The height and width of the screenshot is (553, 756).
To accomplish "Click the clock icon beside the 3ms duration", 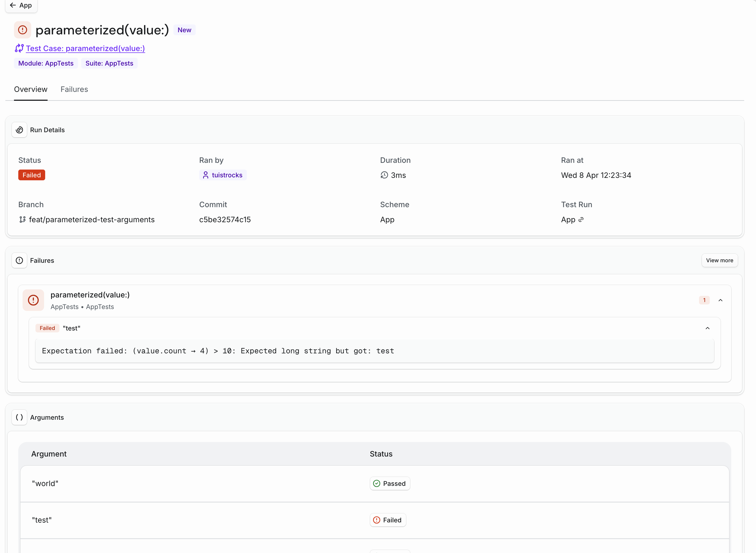I will click(384, 175).
